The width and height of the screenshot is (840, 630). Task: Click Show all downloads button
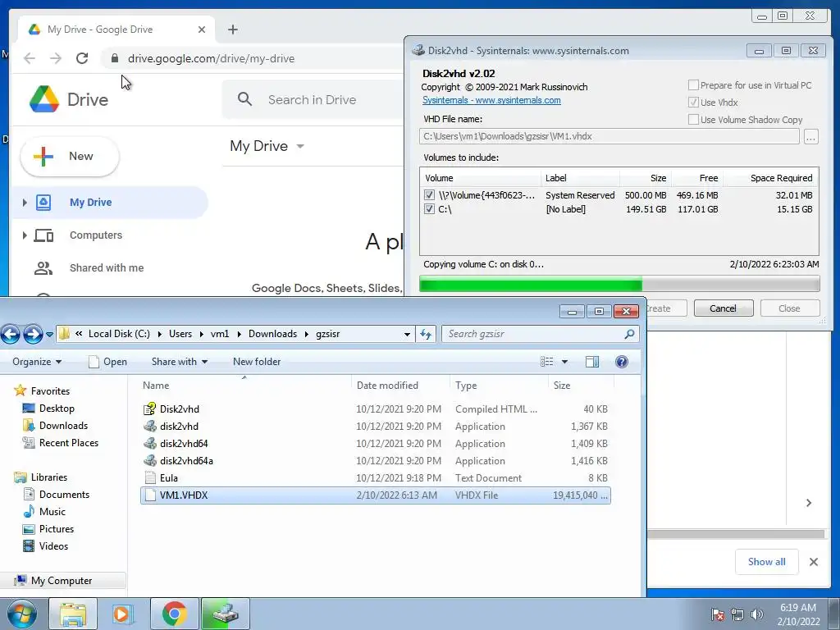(x=767, y=561)
